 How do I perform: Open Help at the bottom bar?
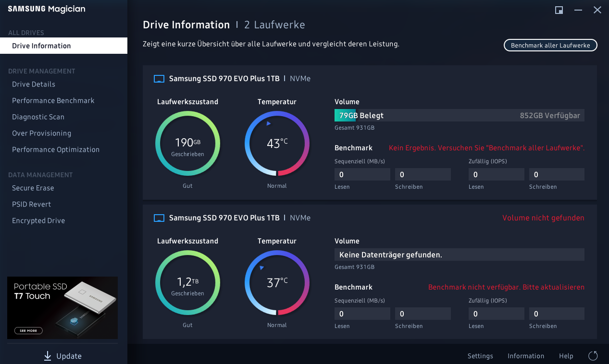click(x=566, y=356)
